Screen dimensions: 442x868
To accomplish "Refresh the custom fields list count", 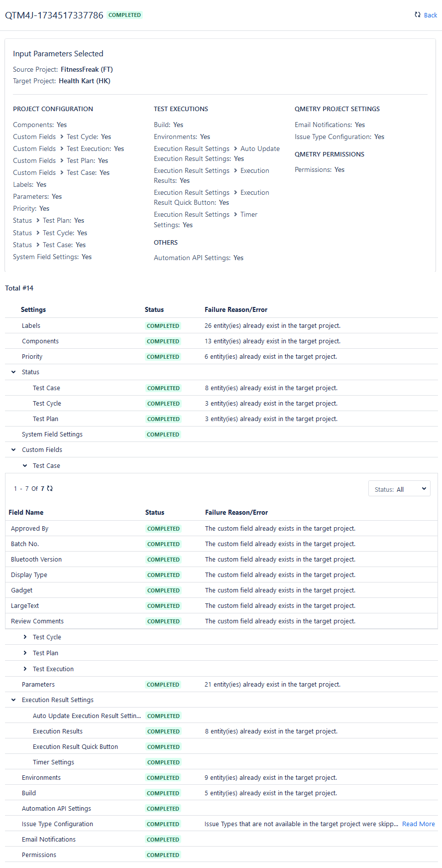I will pyautogui.click(x=50, y=488).
